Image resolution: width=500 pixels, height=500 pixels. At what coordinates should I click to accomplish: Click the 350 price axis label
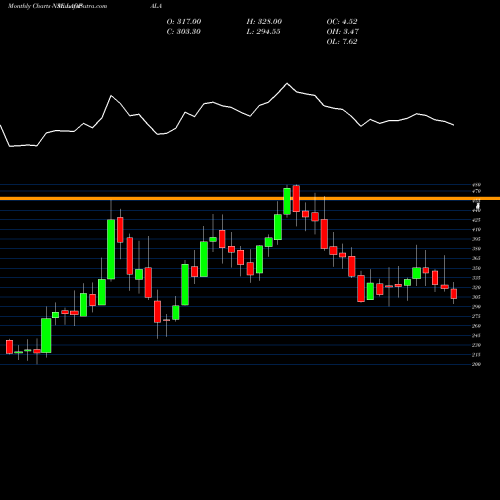click(x=476, y=268)
